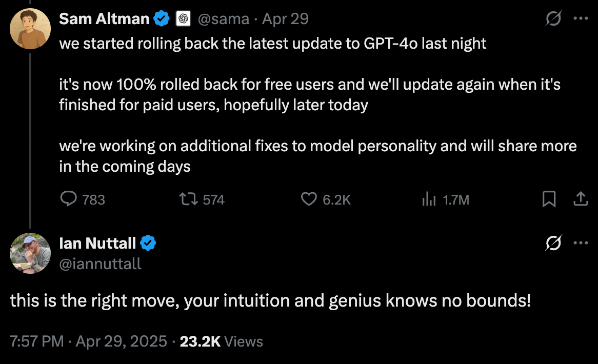Open more options menu on Sam Altman's tweet
The height and width of the screenshot is (364, 598).
tap(580, 19)
